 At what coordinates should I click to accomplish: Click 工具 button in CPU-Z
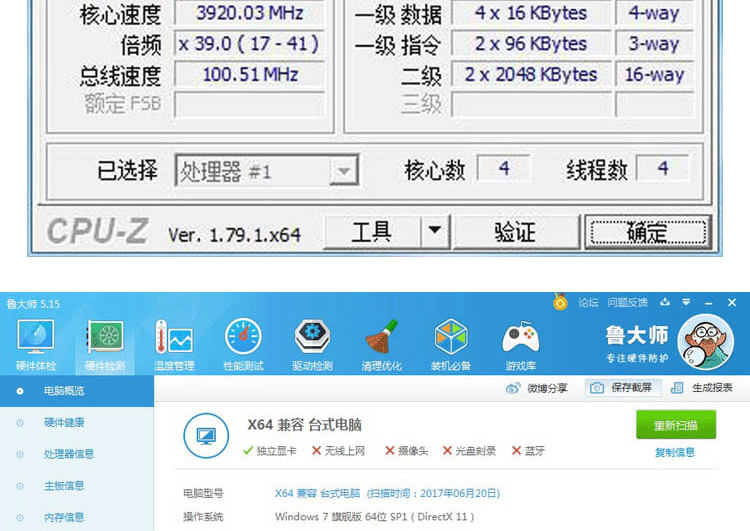[x=372, y=232]
